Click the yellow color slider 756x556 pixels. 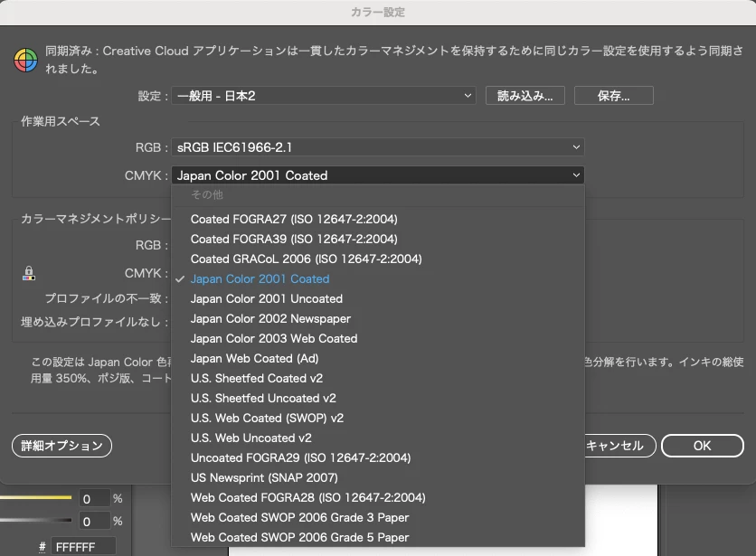[x=35, y=497]
